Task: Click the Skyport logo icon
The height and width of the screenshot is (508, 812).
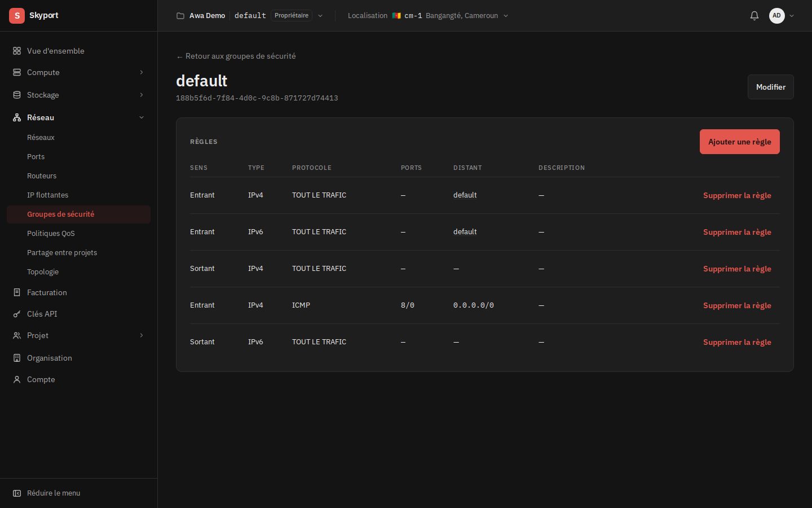Action: 17,16
